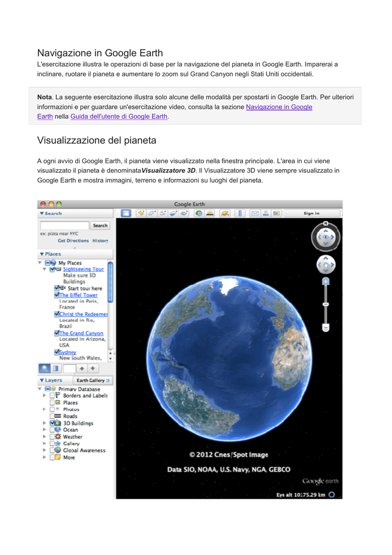Uncheck The Eiffel Tower checkbox
392x555 pixels.
pos(57,295)
